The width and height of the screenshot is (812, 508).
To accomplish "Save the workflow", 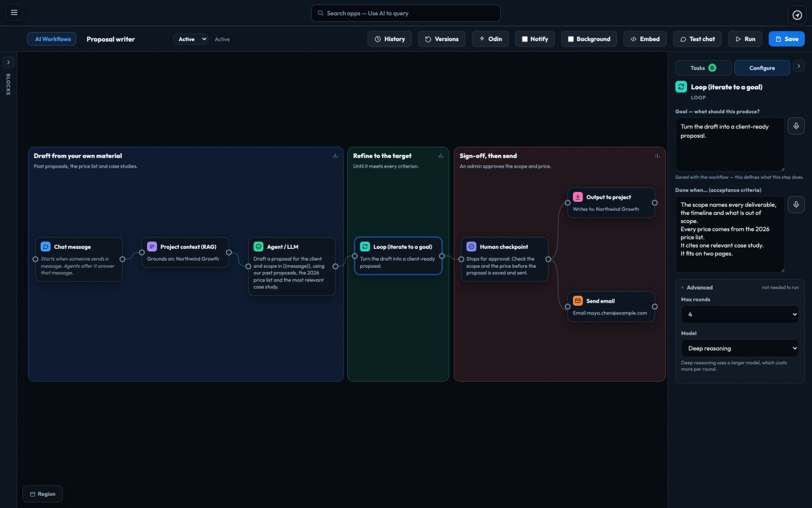I will (x=786, y=39).
